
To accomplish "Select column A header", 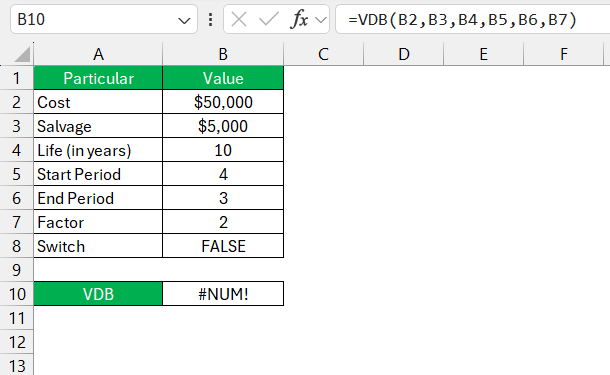I will (98, 54).
